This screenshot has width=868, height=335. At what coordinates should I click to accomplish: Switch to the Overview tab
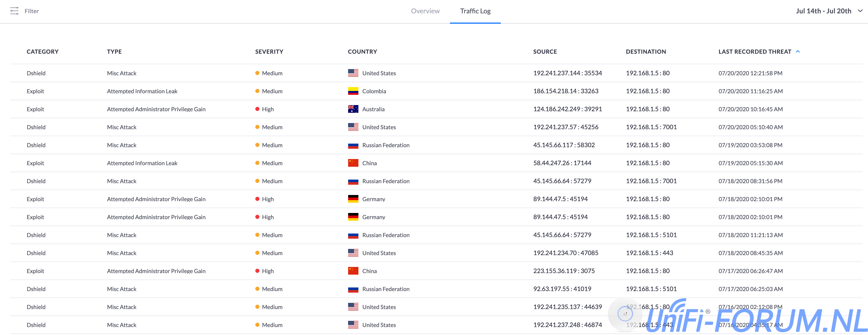(x=425, y=11)
